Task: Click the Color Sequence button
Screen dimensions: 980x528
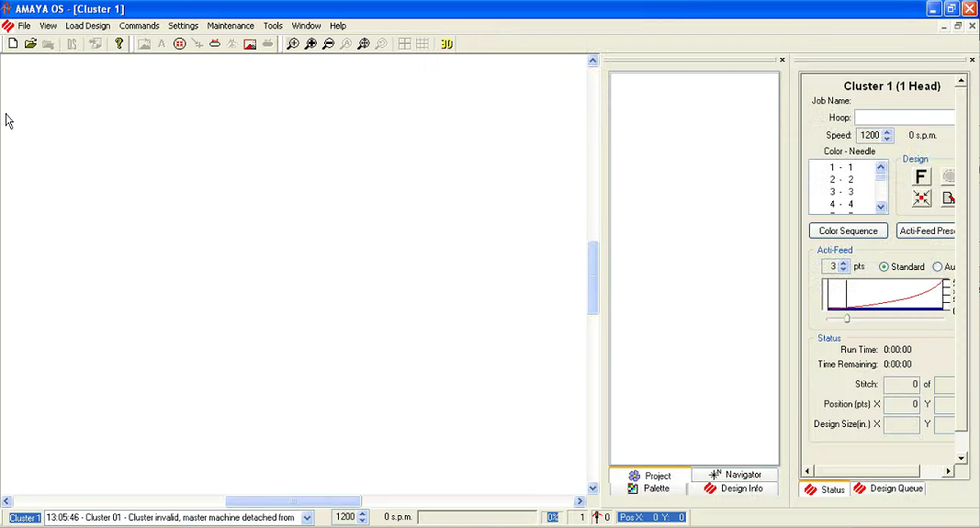Action: click(x=848, y=231)
